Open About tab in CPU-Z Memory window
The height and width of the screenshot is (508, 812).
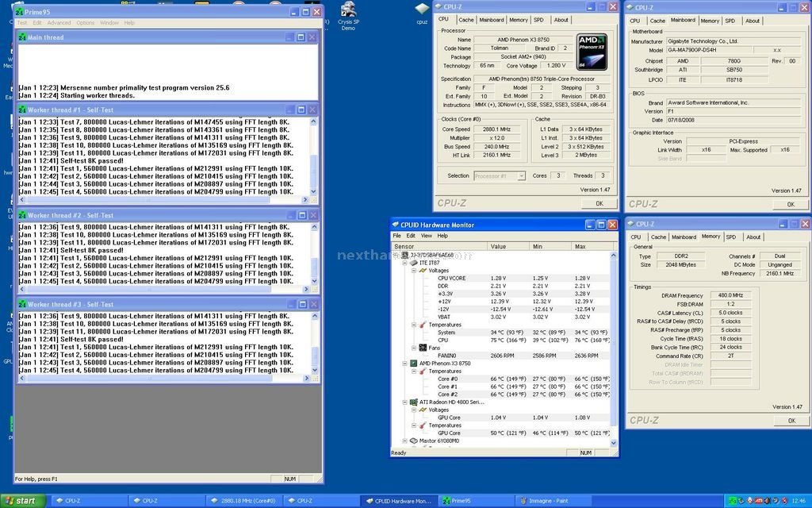point(753,237)
